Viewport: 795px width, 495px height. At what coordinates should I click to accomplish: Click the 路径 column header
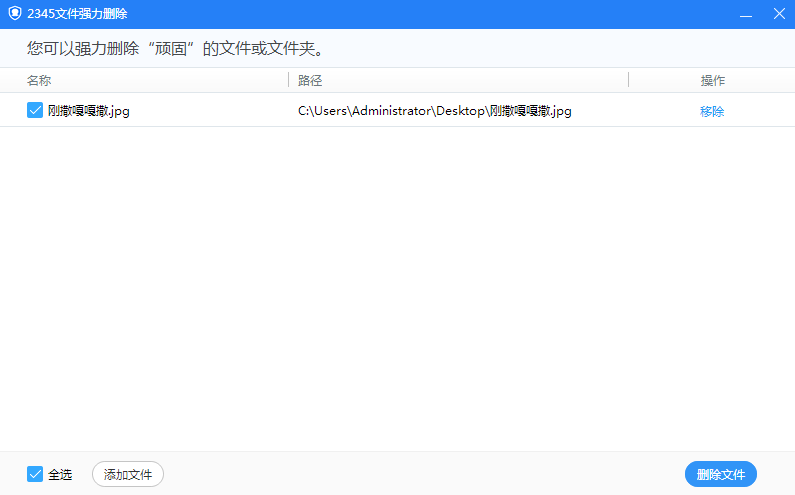coord(310,80)
